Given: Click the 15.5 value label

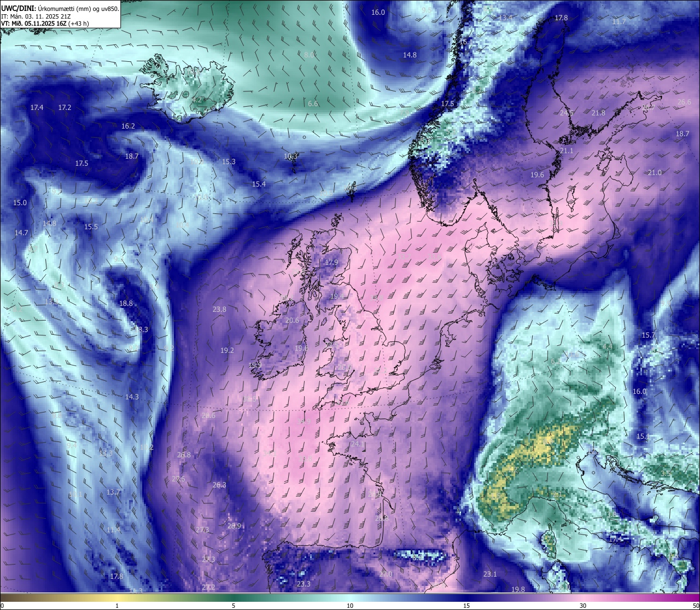Looking at the screenshot, I should (x=91, y=226).
